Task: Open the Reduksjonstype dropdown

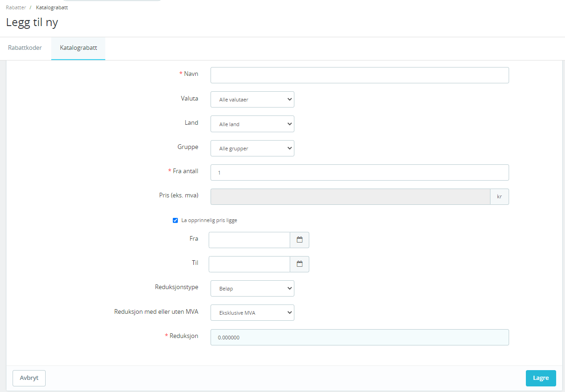Action: click(x=252, y=288)
